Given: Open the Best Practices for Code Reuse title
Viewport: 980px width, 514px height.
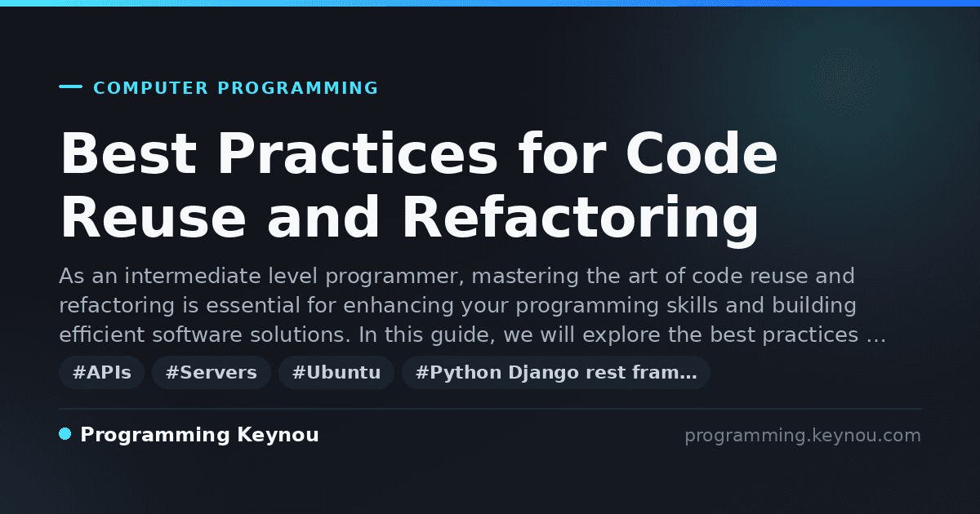Looking at the screenshot, I should click(419, 186).
